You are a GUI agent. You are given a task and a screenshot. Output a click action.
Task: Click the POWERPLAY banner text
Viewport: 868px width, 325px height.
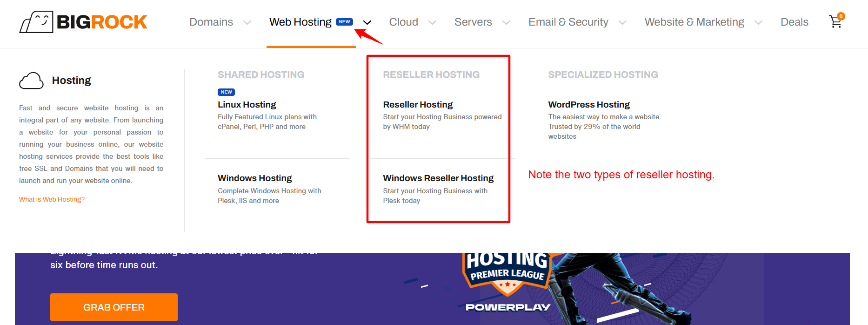point(508,307)
